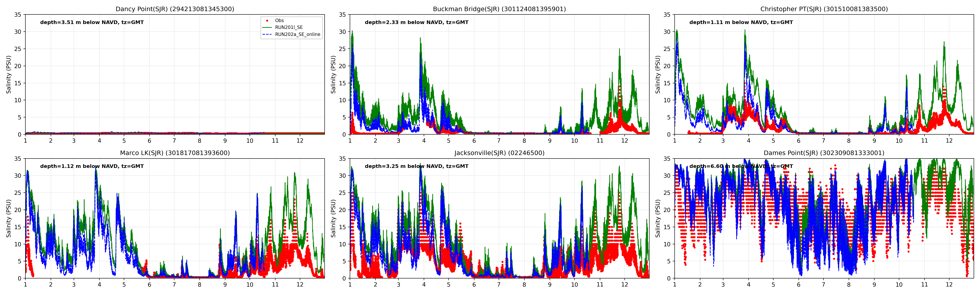Click the '25' y-axis tick on Christopher PT plot

coord(667,49)
